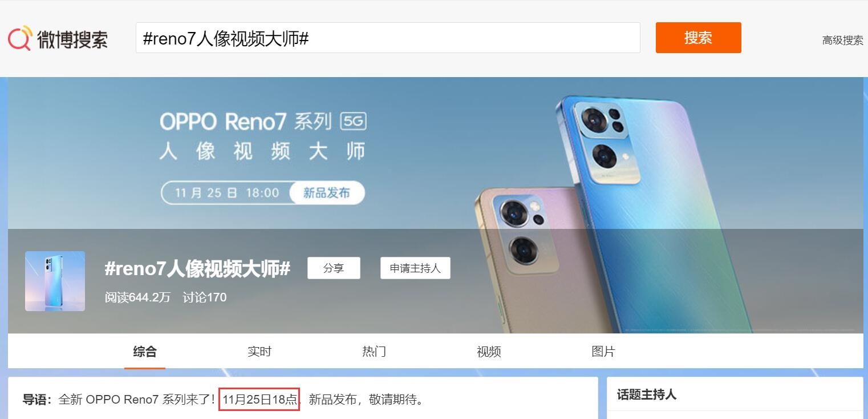Open the topic avatar phone thumbnail
868x419 pixels.
(x=55, y=281)
